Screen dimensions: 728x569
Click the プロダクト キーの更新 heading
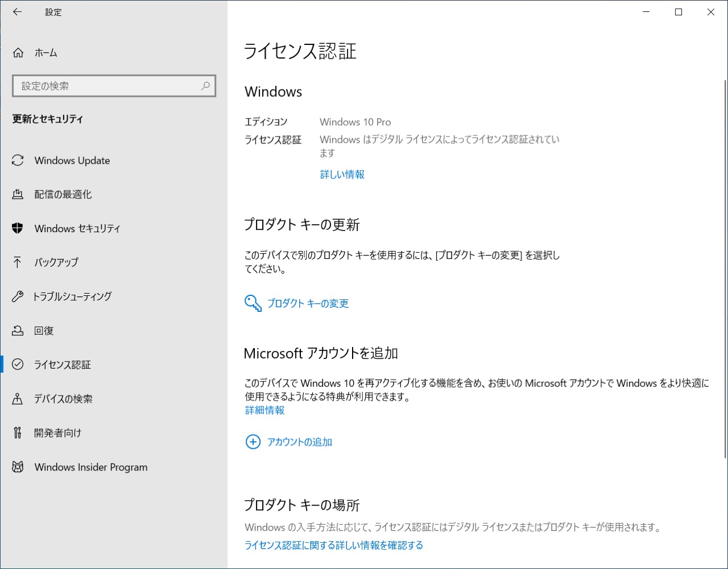[x=301, y=225]
